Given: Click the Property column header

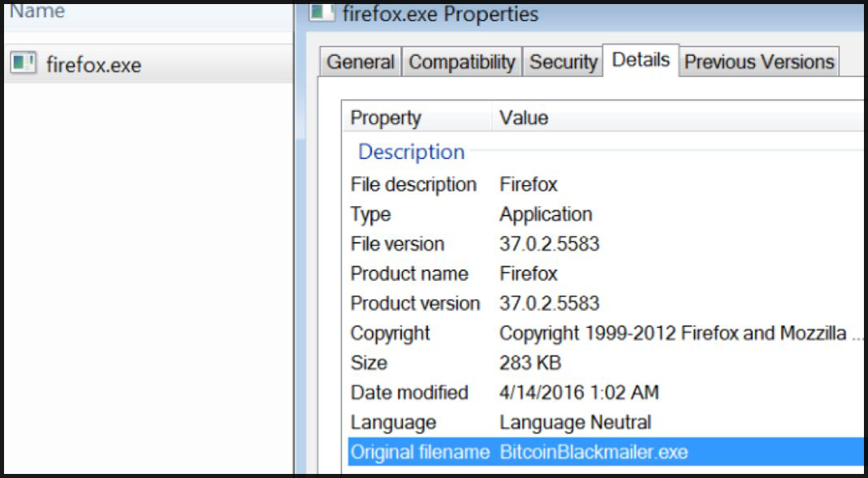Looking at the screenshot, I should pyautogui.click(x=386, y=118).
